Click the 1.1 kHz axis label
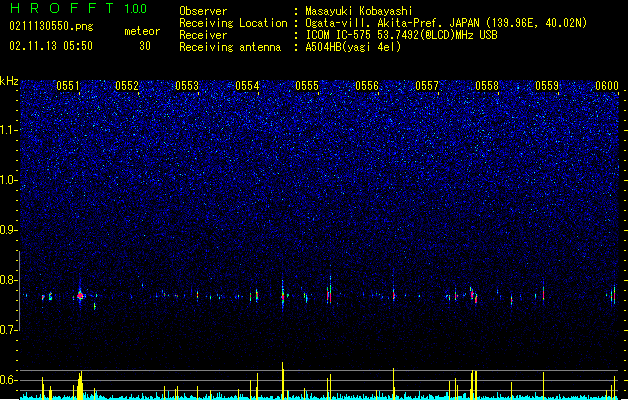This screenshot has height=400, width=629. tap(8, 130)
